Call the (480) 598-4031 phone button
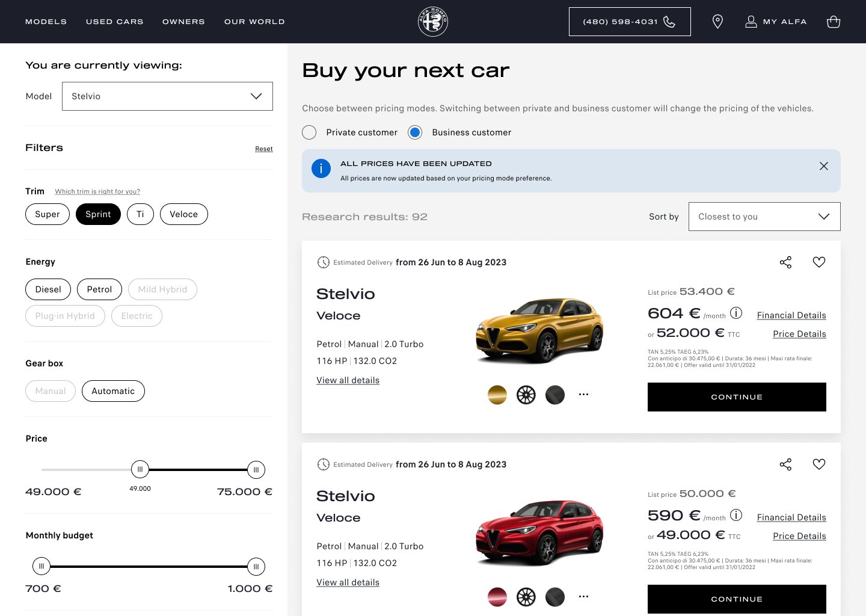Screen dimensions: 866x616 630,22
